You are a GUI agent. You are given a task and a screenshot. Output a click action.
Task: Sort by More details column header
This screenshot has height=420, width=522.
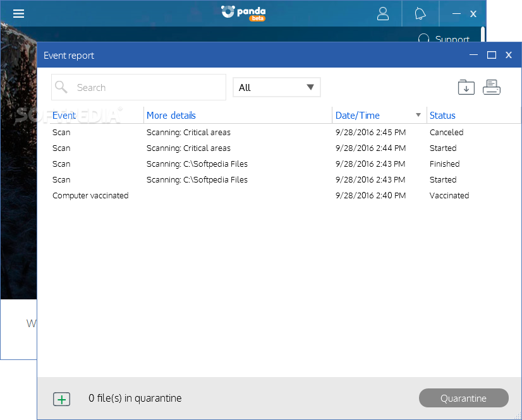[171, 116]
